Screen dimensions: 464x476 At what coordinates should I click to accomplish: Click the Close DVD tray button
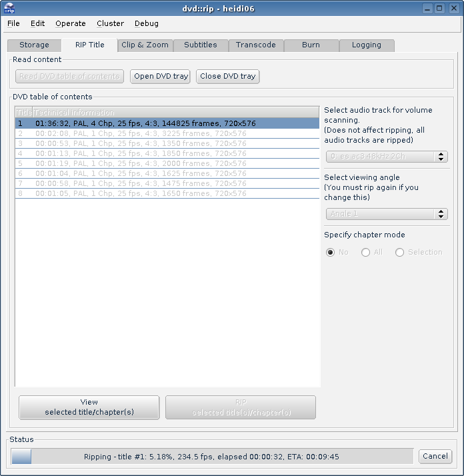tap(228, 76)
